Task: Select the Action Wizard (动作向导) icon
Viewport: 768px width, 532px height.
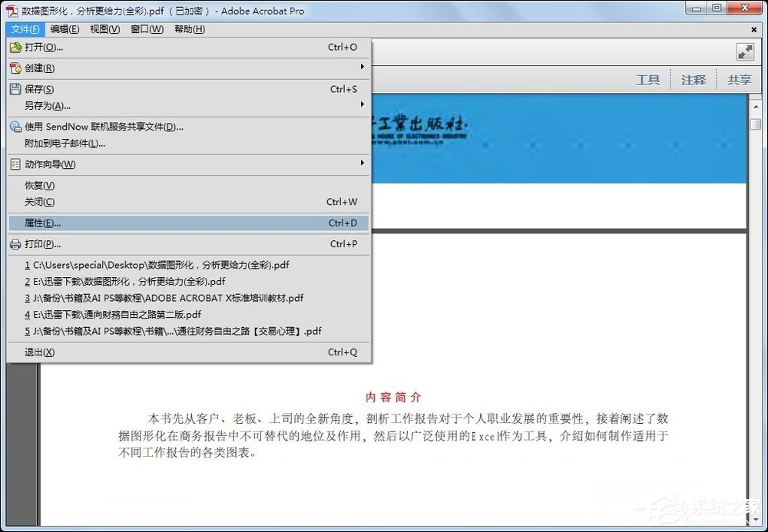Action: click(x=15, y=164)
